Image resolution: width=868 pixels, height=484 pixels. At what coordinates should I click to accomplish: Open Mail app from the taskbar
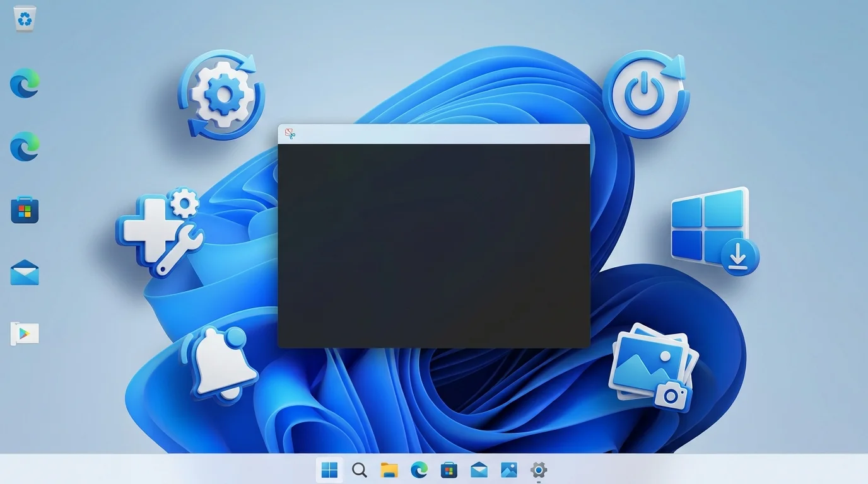(479, 470)
